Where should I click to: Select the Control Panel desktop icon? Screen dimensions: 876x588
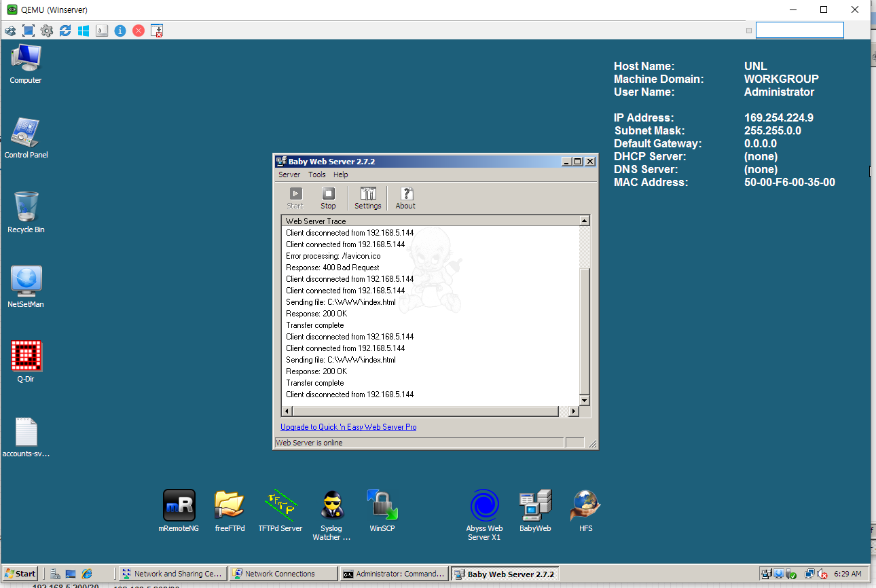click(x=26, y=139)
